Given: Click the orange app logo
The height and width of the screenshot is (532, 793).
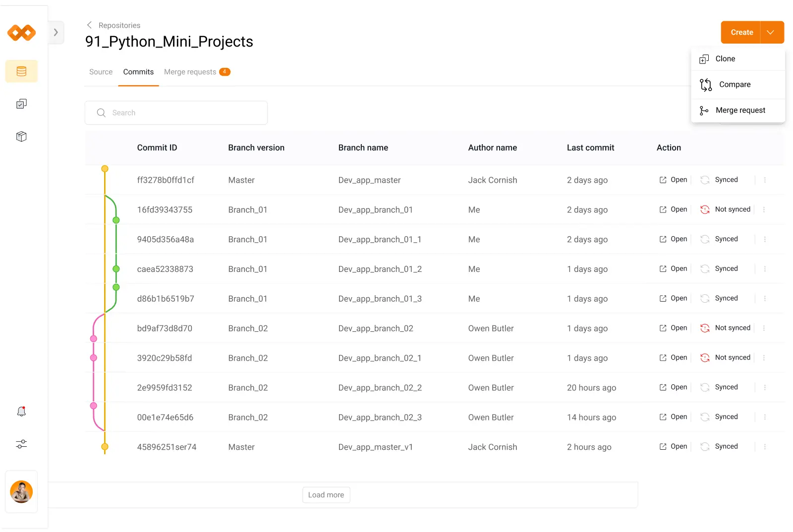Looking at the screenshot, I should (x=21, y=33).
